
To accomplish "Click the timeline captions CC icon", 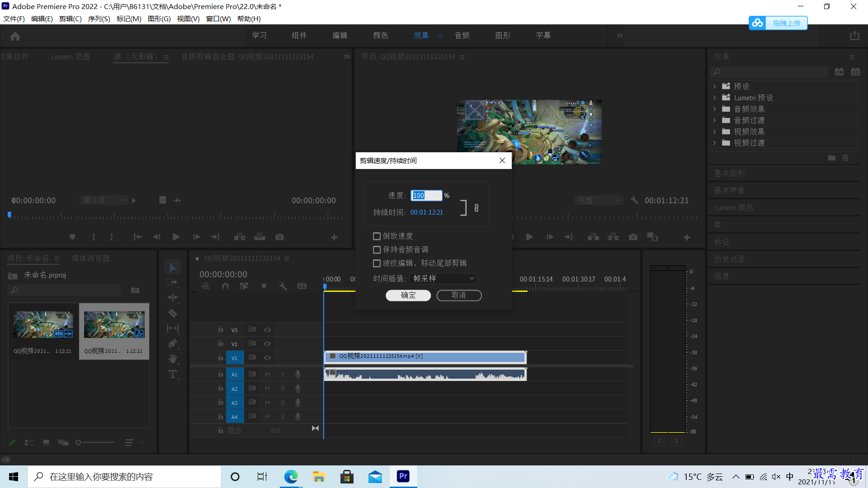I will point(302,286).
